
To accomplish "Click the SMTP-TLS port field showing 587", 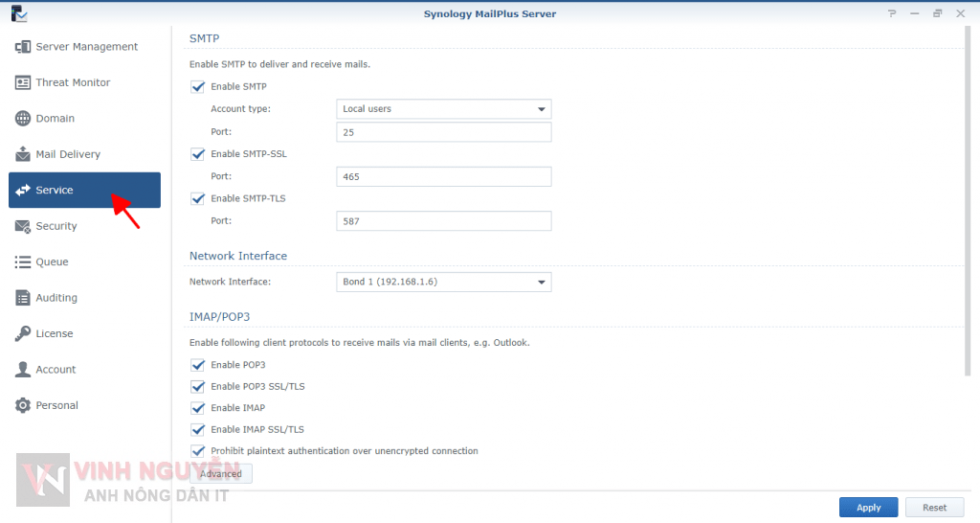I will (444, 221).
